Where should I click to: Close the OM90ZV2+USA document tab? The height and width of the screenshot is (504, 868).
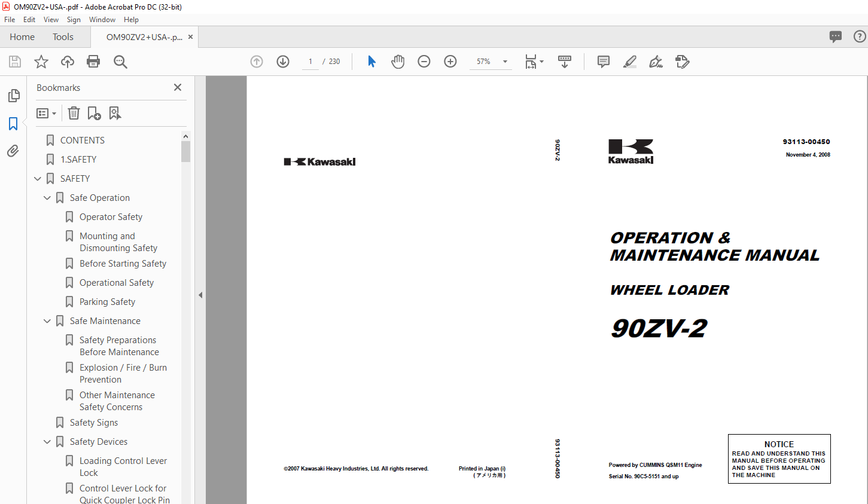coord(191,37)
